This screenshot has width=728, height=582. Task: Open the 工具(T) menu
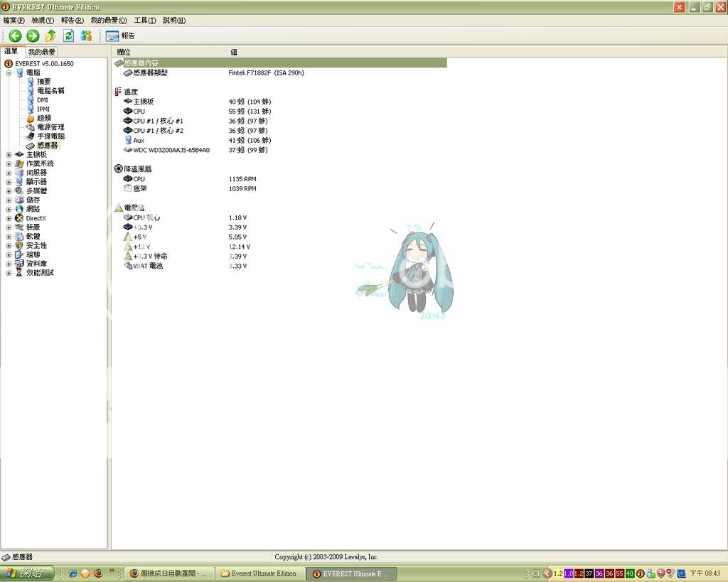[145, 21]
